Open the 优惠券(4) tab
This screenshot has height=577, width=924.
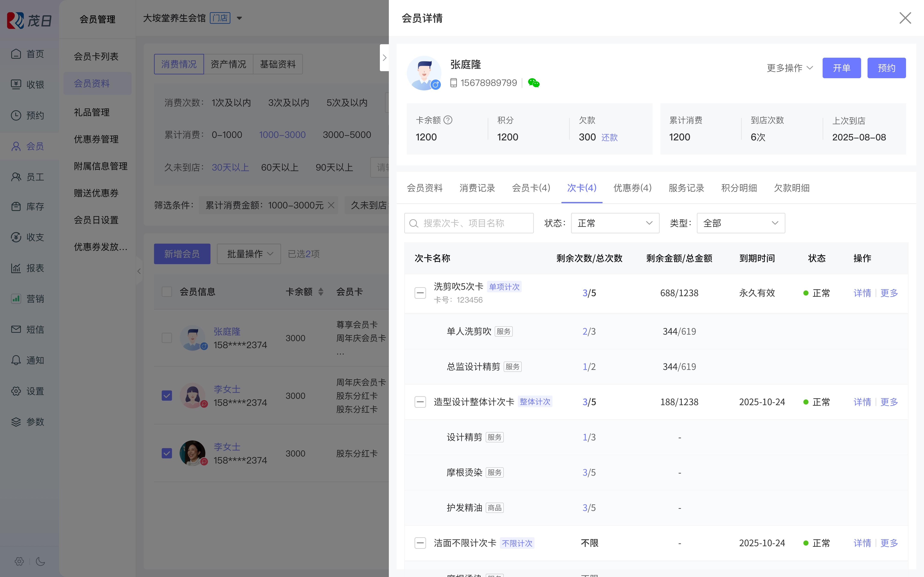pos(632,188)
